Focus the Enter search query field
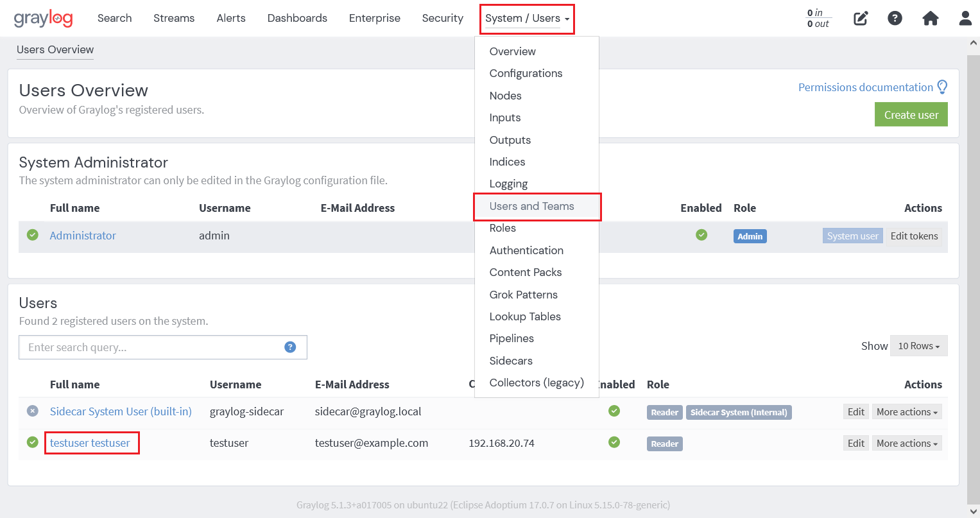980x518 pixels. pyautogui.click(x=163, y=347)
